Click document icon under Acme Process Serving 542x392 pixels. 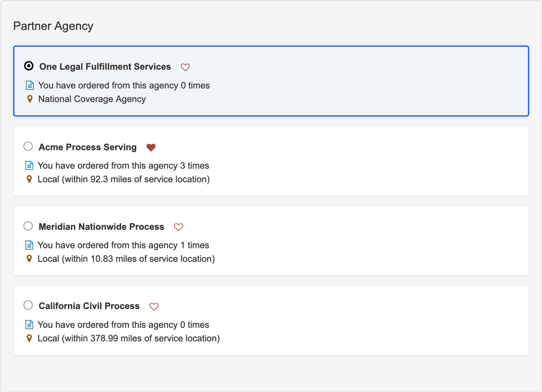tap(29, 165)
